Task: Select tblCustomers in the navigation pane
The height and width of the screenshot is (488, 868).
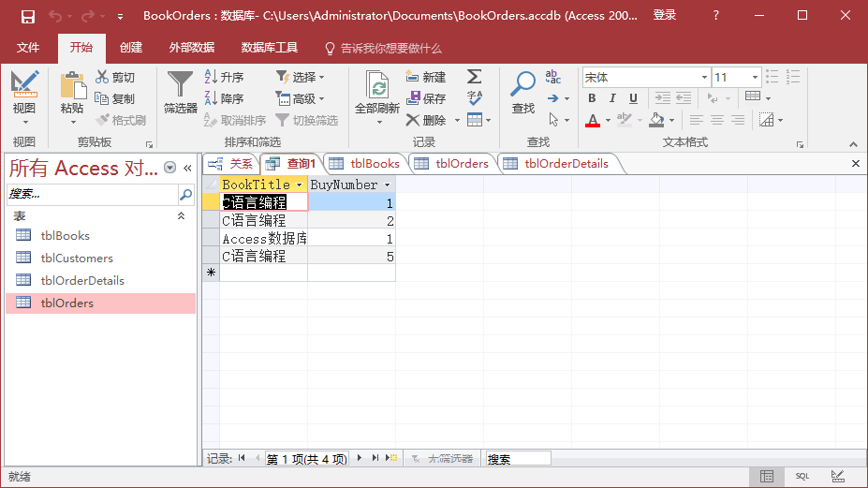Action: point(77,259)
